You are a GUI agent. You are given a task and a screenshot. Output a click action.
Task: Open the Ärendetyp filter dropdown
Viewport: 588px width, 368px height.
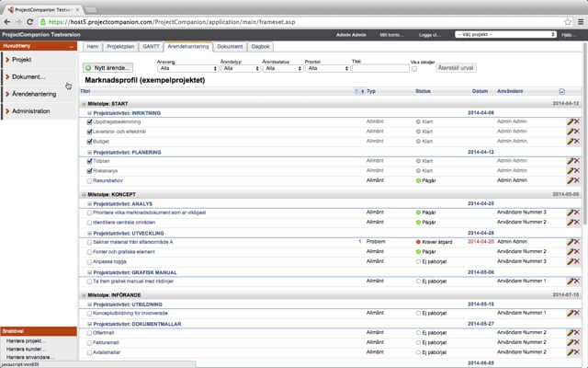241,68
